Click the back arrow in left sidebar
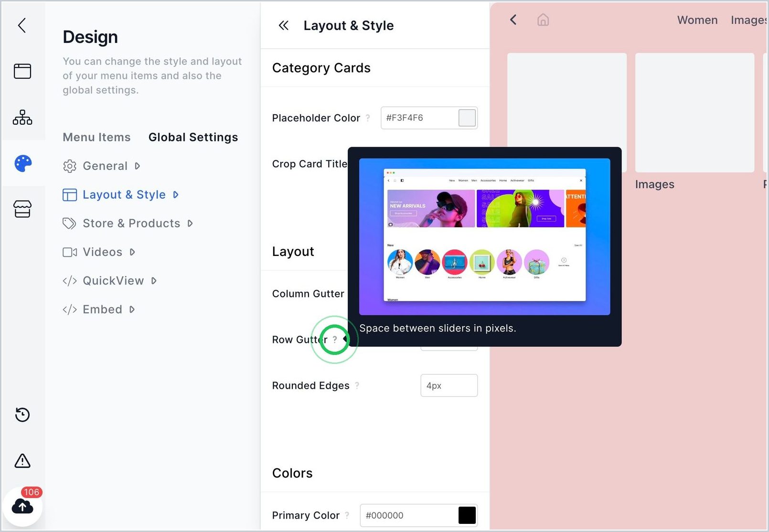Screen dimensions: 769x532 pos(22,25)
